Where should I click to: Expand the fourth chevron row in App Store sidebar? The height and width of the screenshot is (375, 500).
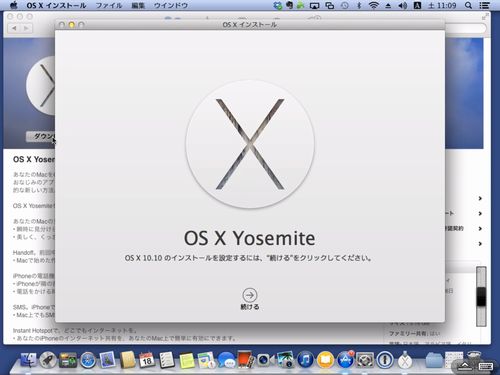pyautogui.click(x=480, y=244)
